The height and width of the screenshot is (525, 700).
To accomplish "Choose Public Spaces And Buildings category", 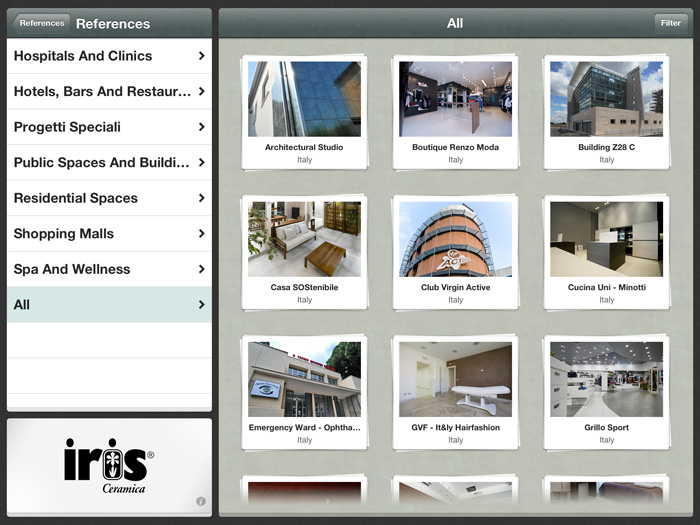I will pyautogui.click(x=109, y=162).
